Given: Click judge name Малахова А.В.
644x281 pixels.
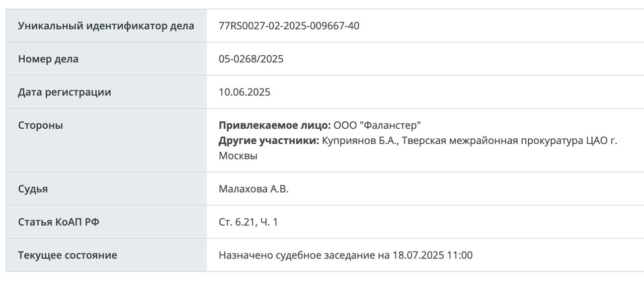Looking at the screenshot, I should coord(254,189).
